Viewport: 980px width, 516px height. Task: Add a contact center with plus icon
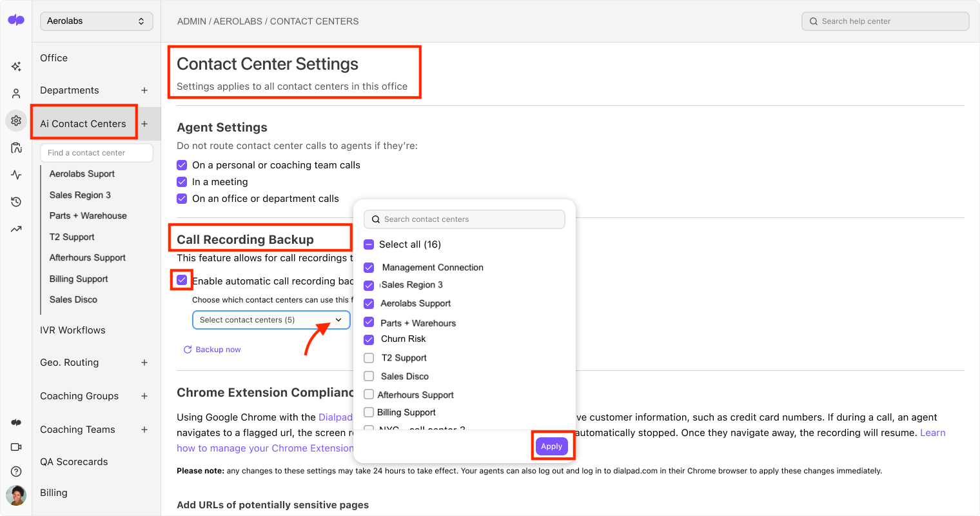coord(144,124)
